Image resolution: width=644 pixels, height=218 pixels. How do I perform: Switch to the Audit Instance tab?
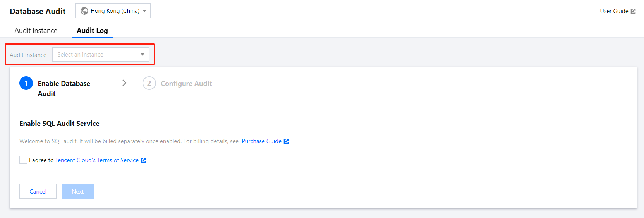pos(36,31)
